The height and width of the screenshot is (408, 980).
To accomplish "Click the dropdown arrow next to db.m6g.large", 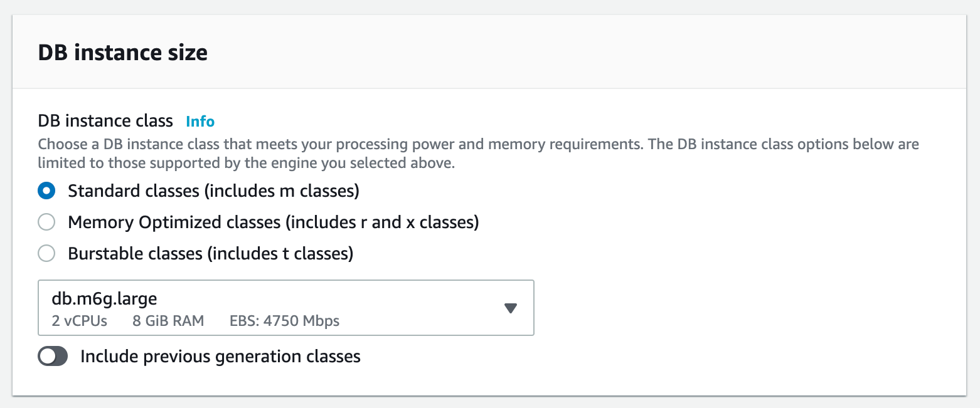I will click(511, 308).
